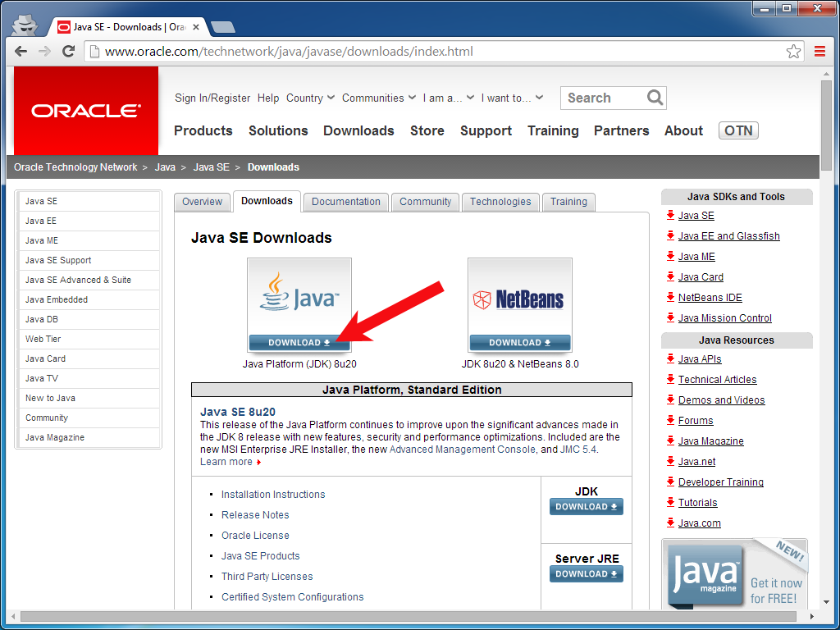Click Learn more red arrow link
The width and height of the screenshot is (840, 630).
(x=231, y=462)
